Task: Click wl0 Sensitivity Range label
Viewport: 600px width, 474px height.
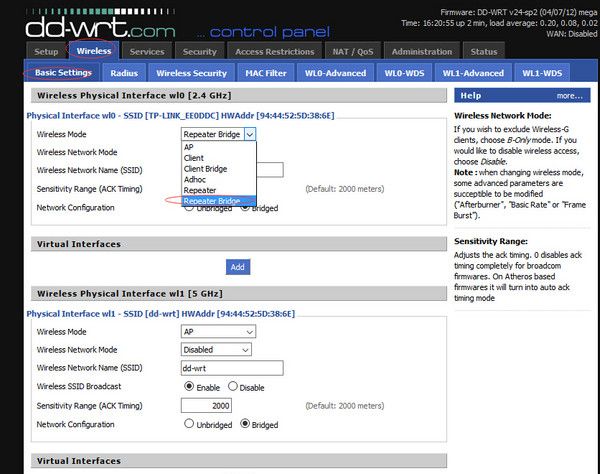Action: coord(90,189)
